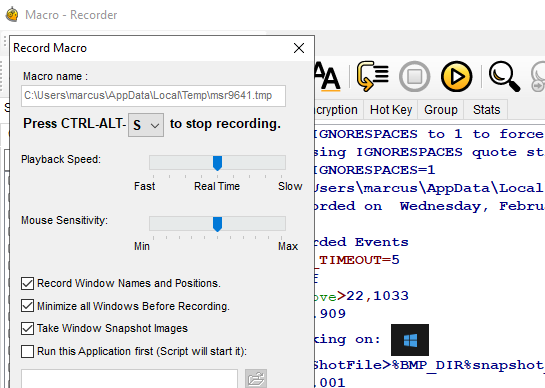Click the Playback Speed slider handle

tap(217, 163)
